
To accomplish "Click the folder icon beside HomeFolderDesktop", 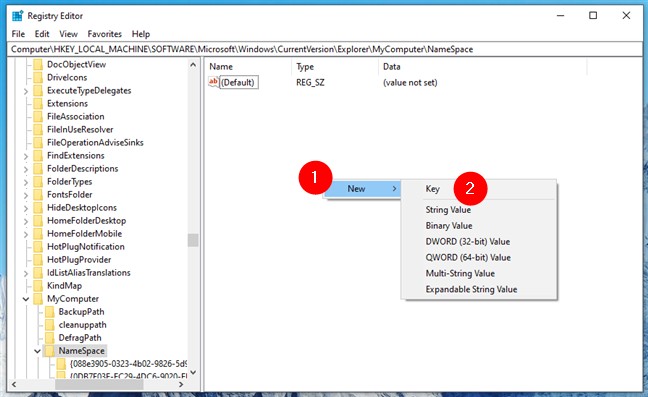I will click(x=38, y=221).
